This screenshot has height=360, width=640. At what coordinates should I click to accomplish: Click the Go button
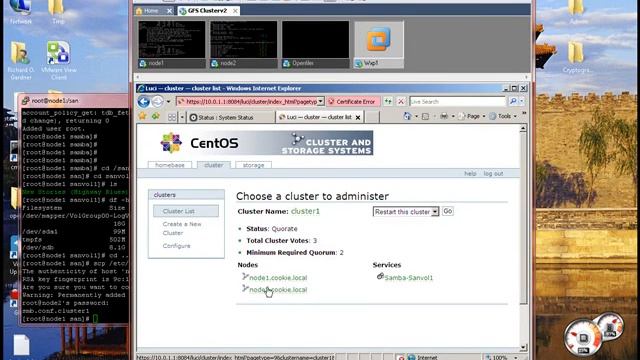(448, 211)
